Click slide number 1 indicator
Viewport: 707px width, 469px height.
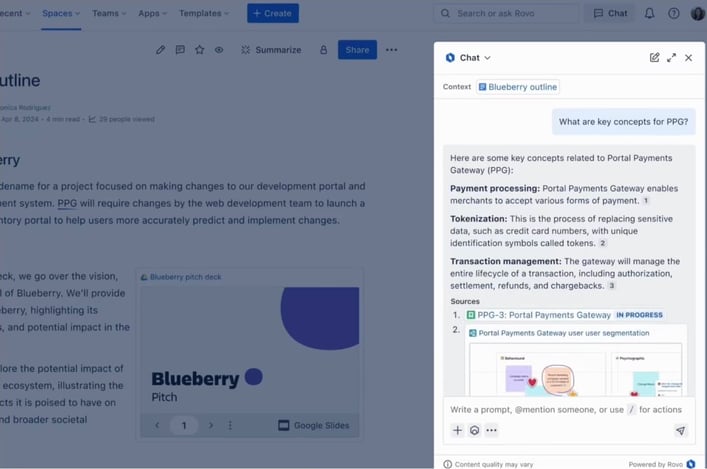(184, 425)
